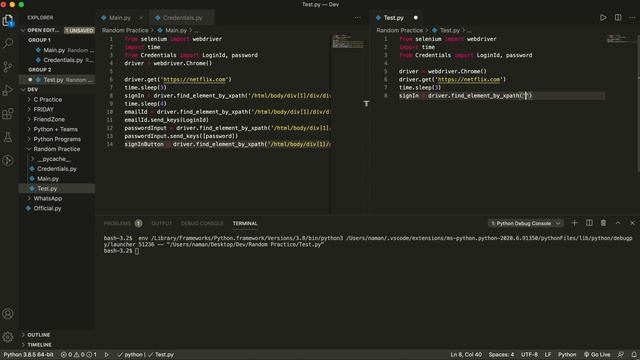The width and height of the screenshot is (640, 360).
Task: Switch to the Output panel tab
Action: coord(162,223)
